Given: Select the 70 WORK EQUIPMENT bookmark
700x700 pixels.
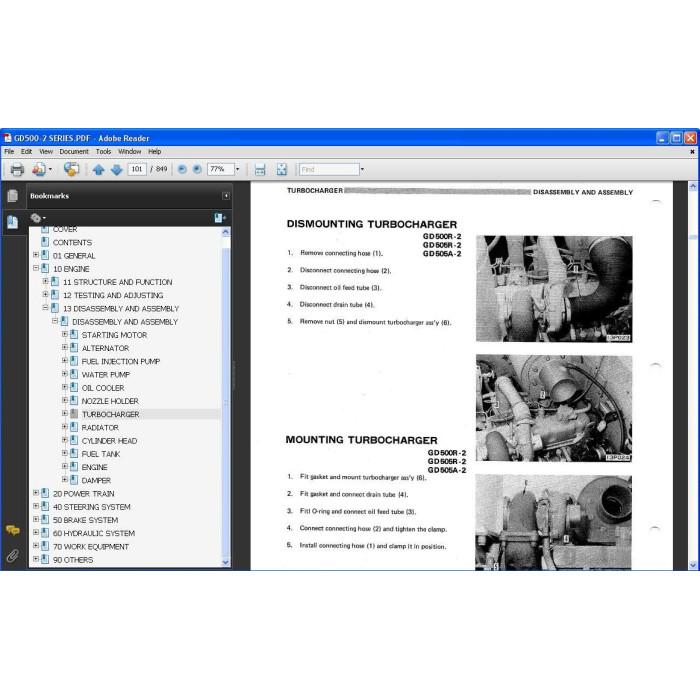Looking at the screenshot, I should tap(91, 547).
